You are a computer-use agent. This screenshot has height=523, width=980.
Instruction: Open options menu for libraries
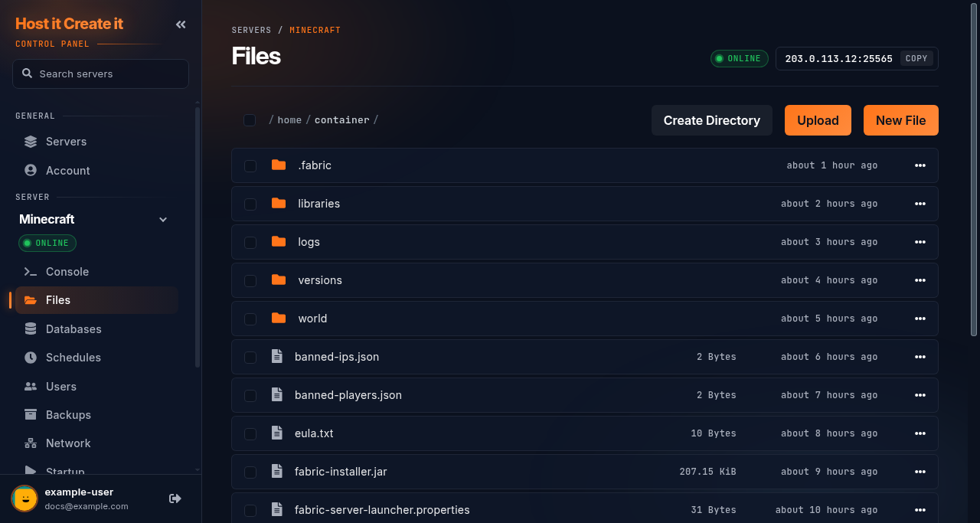[920, 204]
